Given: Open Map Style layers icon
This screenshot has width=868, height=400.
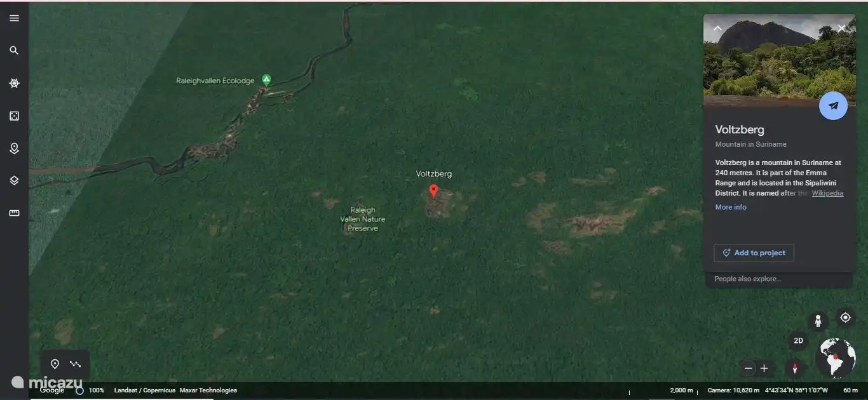Looking at the screenshot, I should 14,180.
